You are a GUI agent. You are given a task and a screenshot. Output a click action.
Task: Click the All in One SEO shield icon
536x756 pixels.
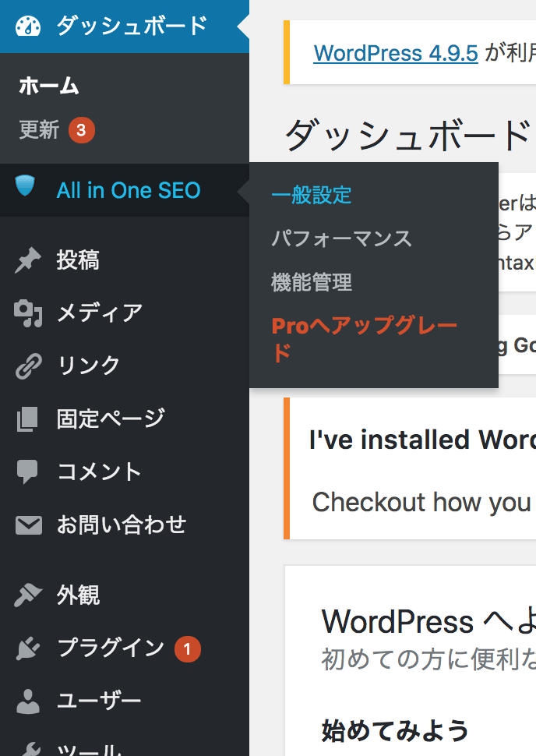(x=26, y=187)
